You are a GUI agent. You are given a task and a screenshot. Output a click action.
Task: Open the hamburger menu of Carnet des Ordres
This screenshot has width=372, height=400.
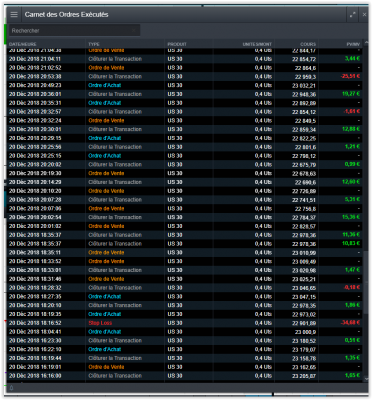pos(14,15)
